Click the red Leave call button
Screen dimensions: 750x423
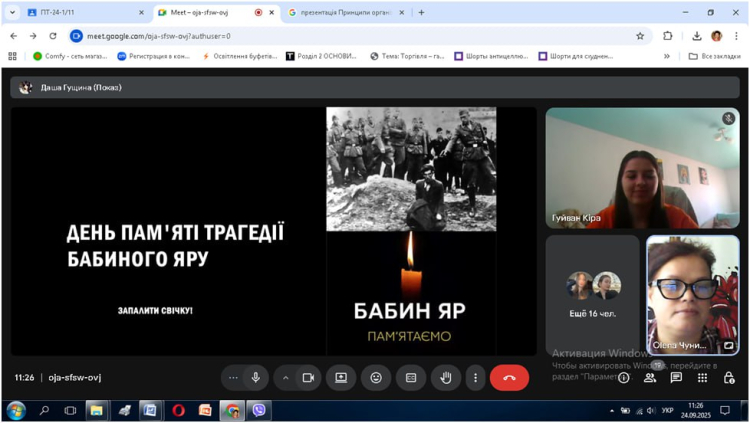pyautogui.click(x=509, y=378)
